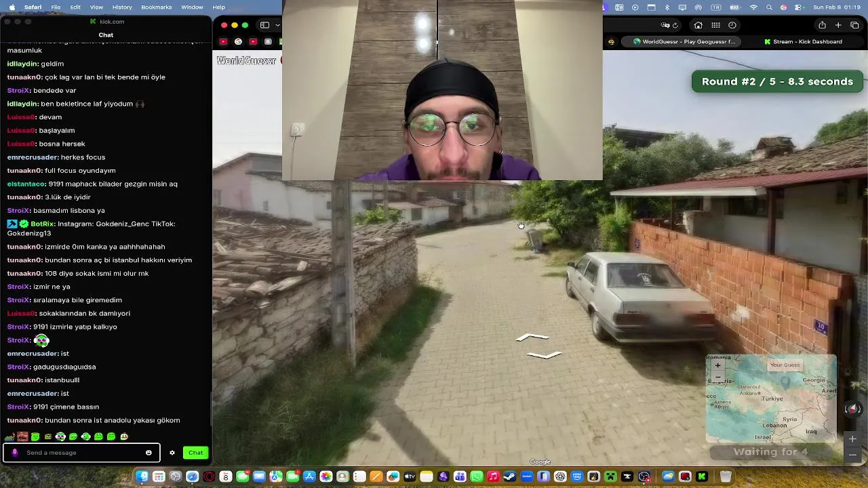Open the Help menu
This screenshot has width=868, height=488.
(x=218, y=7)
